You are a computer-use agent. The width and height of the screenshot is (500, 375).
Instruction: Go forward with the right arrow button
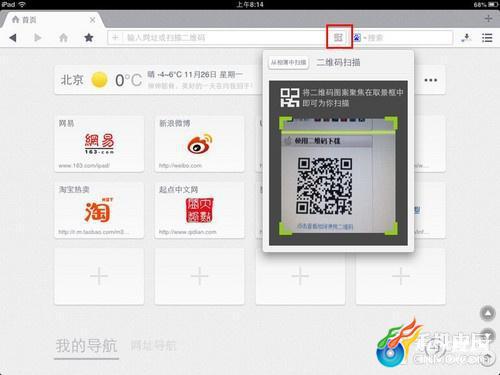[x=38, y=38]
